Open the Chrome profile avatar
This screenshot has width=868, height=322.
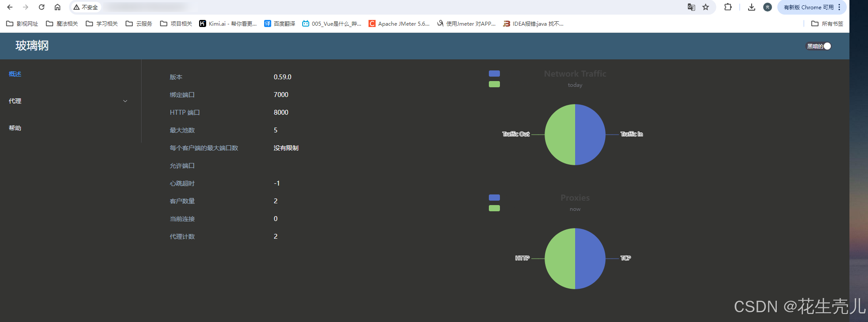pyautogui.click(x=768, y=7)
